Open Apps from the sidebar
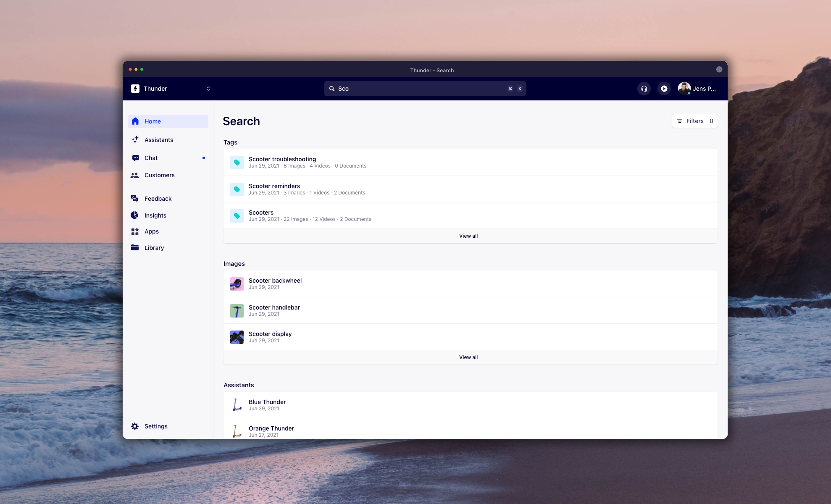Viewport: 831px width, 504px height. click(151, 231)
